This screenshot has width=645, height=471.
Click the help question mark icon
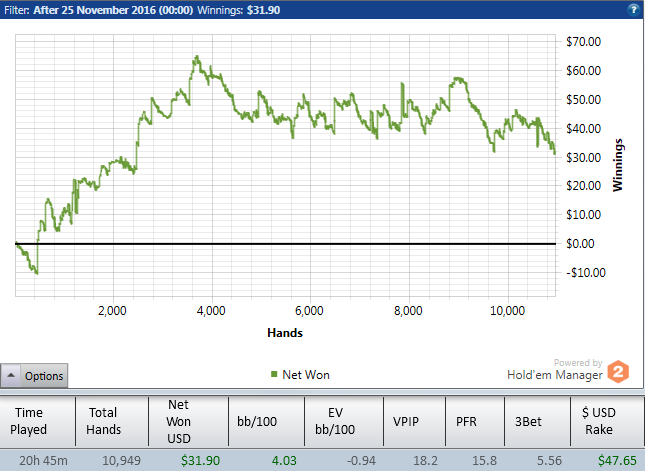634,9
